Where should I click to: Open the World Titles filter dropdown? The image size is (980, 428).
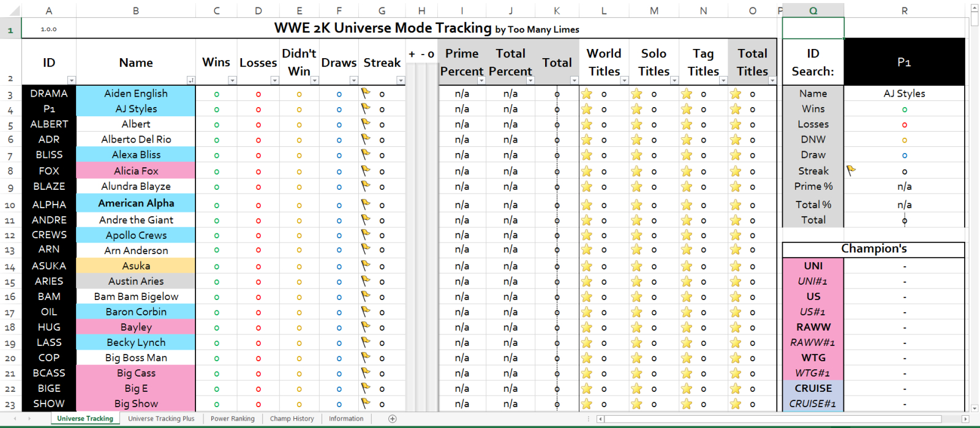coord(624,80)
